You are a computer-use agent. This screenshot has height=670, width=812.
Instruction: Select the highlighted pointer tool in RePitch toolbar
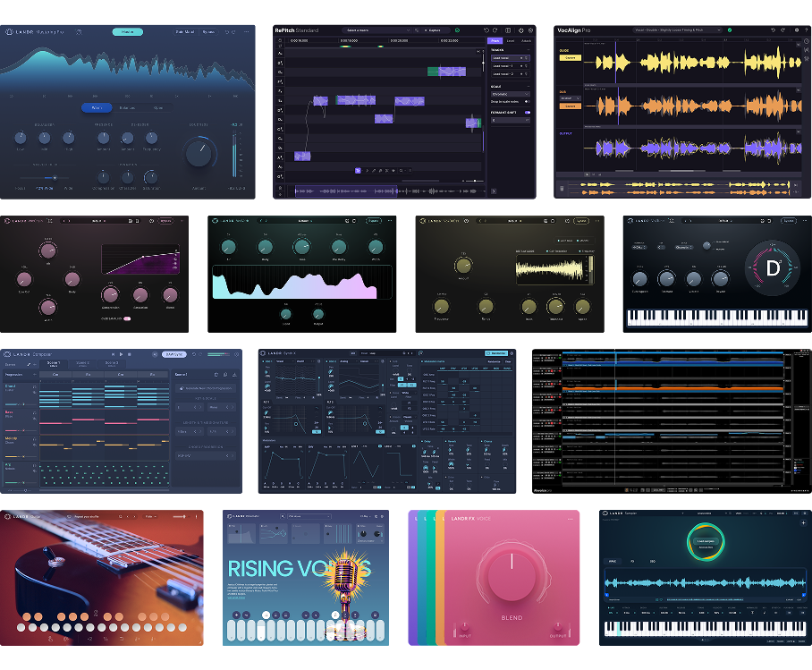click(x=358, y=171)
